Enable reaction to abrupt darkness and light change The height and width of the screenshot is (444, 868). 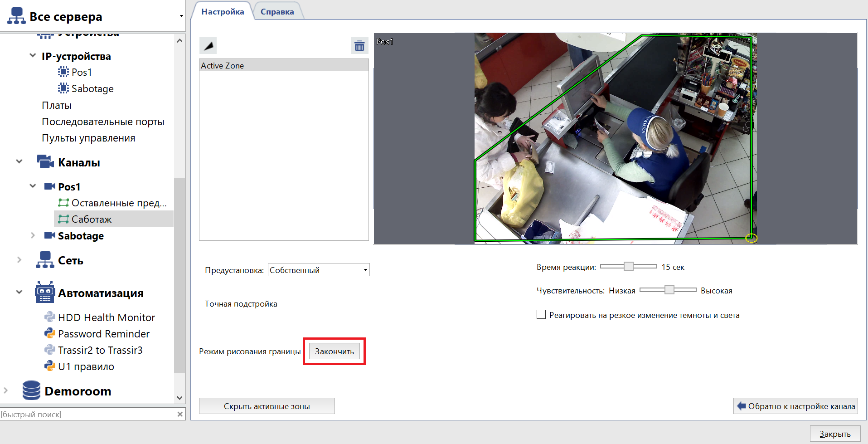point(541,315)
